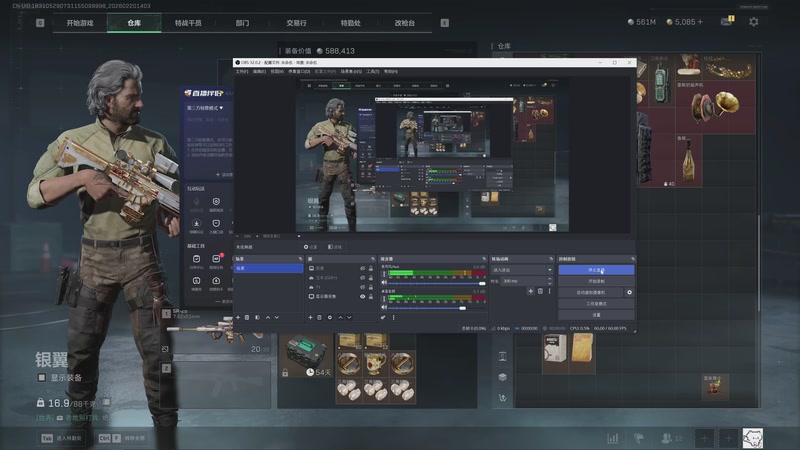Toggle lock on first source in list
Viewport: 800px width, 450px height.
coord(371,268)
